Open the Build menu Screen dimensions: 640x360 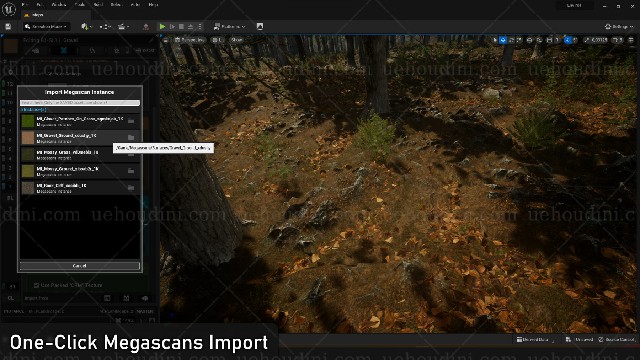(x=98, y=5)
